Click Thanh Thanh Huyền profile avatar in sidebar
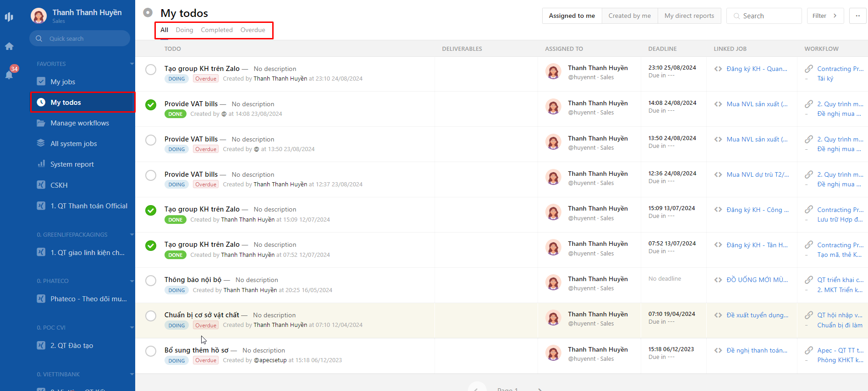Screen dimensions: 868x391 point(38,16)
